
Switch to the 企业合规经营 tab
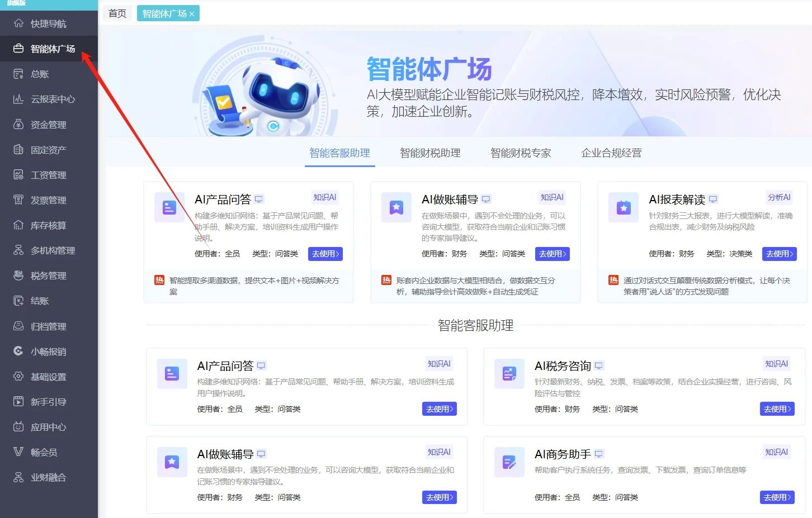[x=611, y=153]
